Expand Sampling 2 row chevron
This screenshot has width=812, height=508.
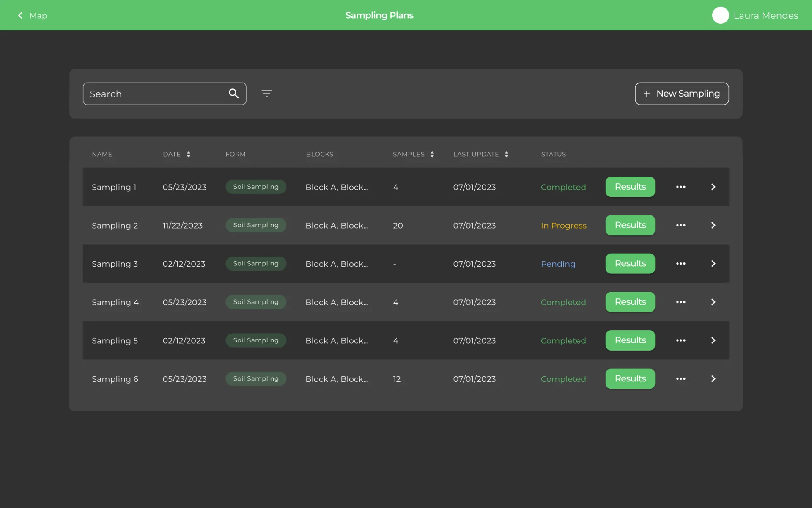(713, 225)
